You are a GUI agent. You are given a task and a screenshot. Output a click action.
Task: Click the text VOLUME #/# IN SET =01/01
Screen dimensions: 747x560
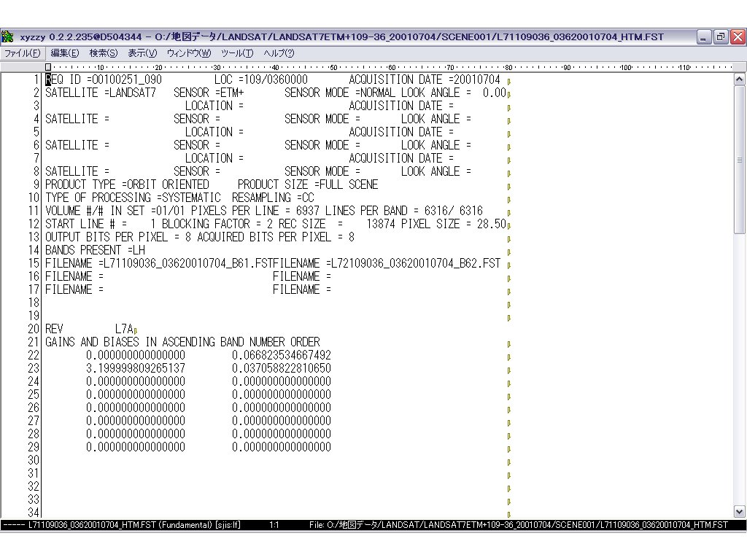115,211
